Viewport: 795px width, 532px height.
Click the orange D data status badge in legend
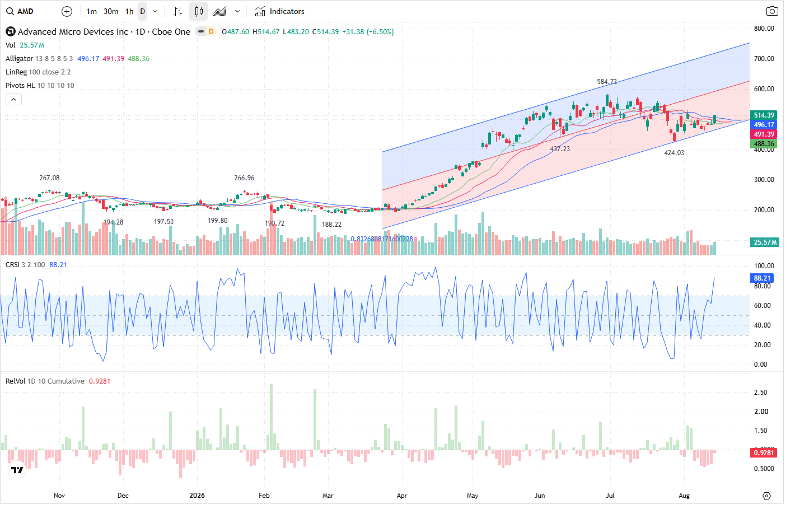pos(211,31)
